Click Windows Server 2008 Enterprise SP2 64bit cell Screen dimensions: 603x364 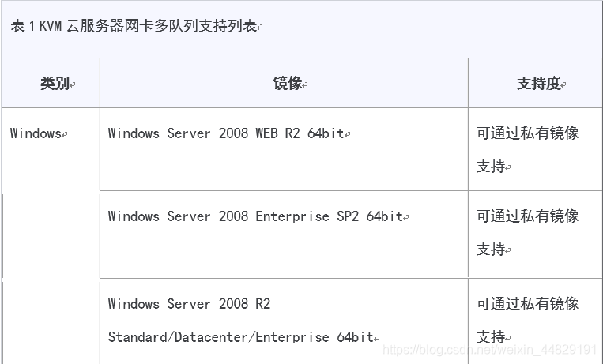point(284,234)
